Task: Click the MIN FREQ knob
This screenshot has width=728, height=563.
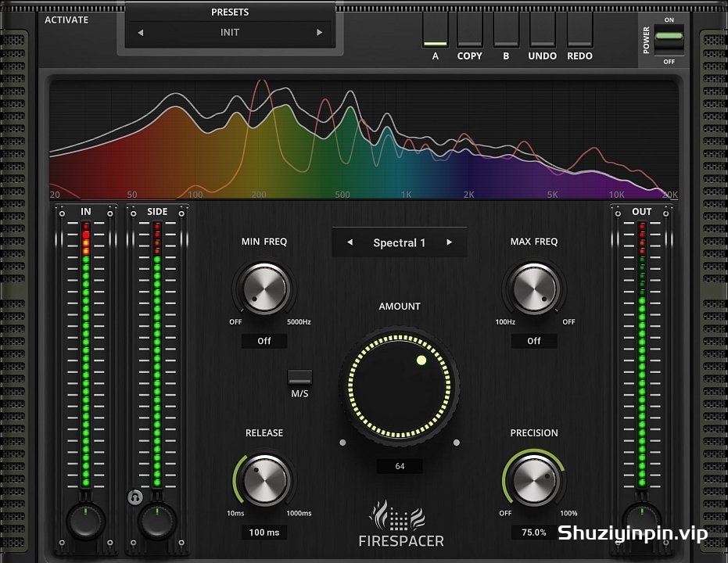Action: [264, 289]
